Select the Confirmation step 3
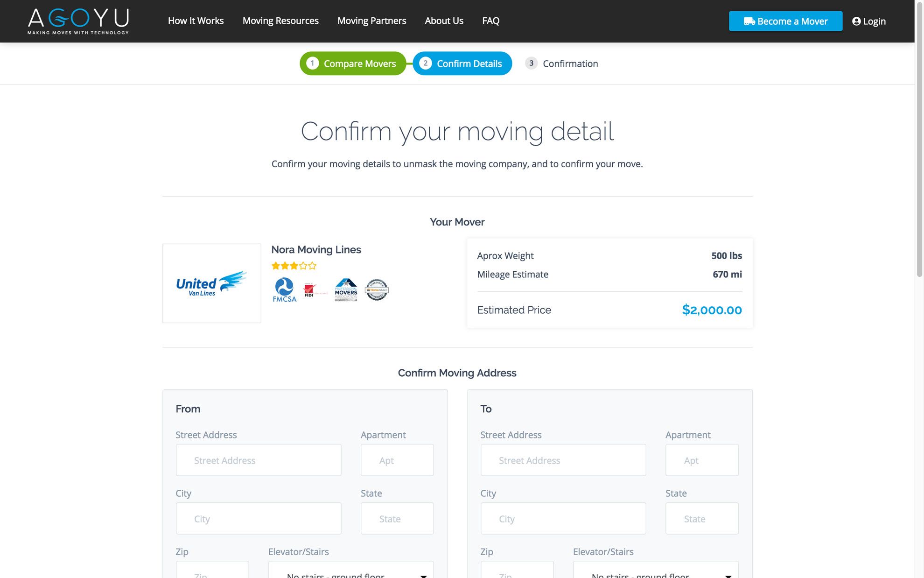Viewport: 924px width, 578px height. click(x=561, y=63)
